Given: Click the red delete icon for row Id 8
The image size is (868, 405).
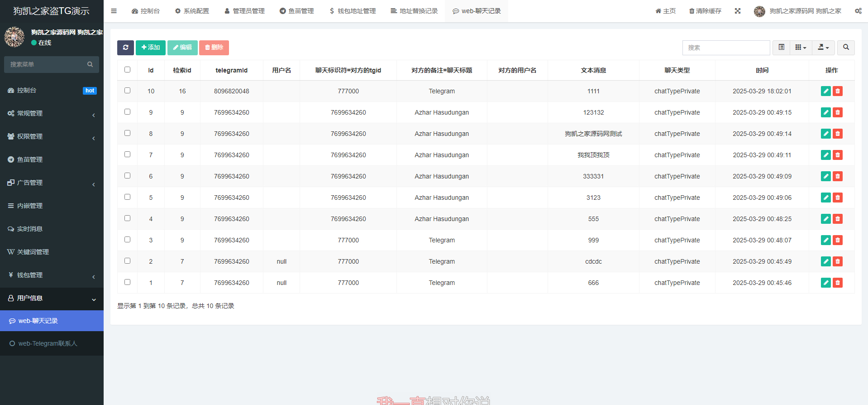Looking at the screenshot, I should 838,134.
